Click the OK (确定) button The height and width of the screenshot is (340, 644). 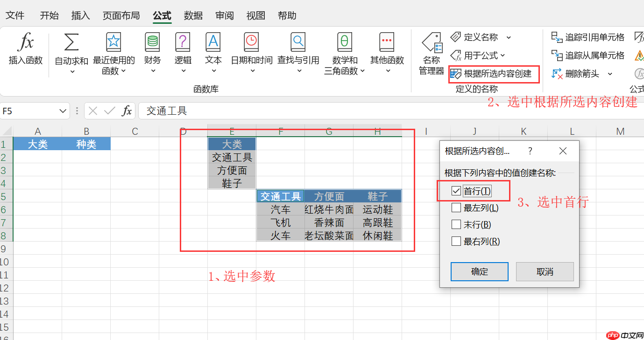coord(479,271)
